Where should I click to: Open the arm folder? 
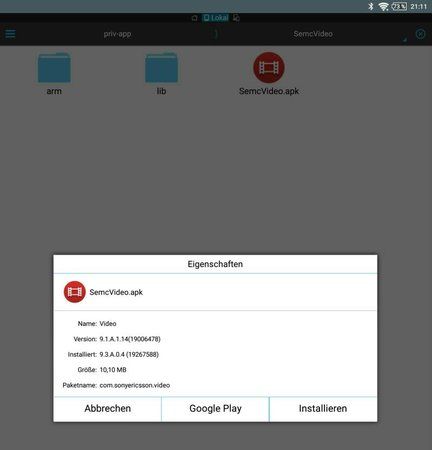pos(54,73)
